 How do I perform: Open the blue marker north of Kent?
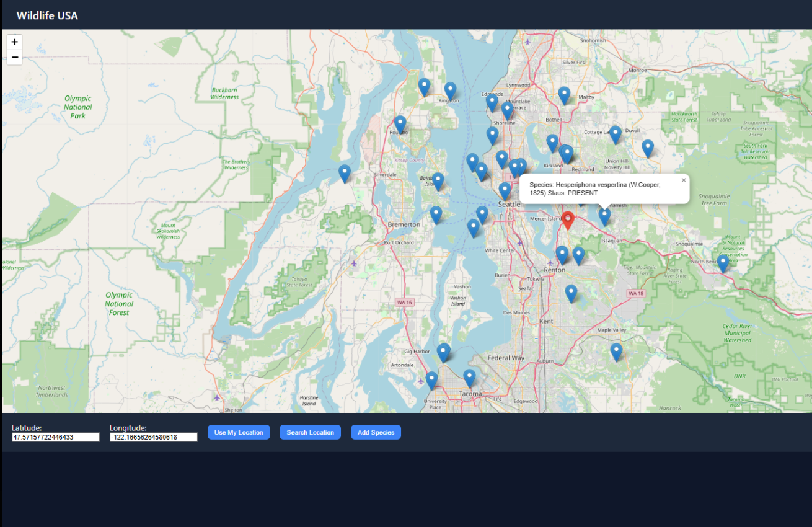point(571,293)
